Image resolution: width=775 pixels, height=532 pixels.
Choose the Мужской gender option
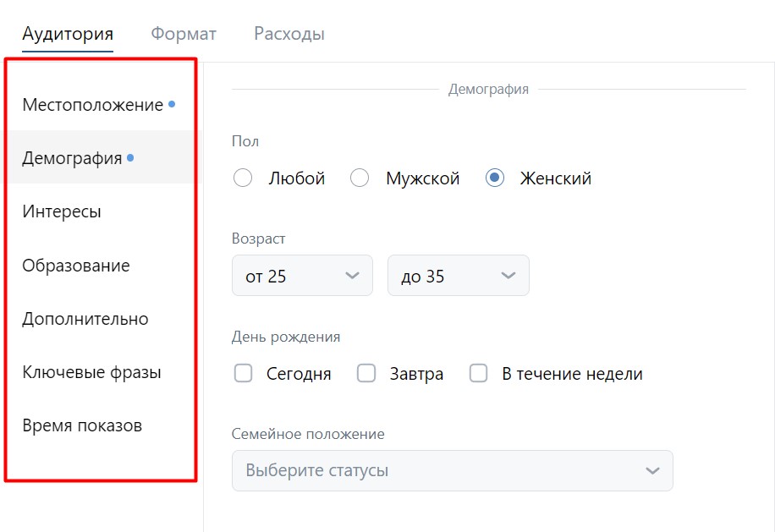click(x=360, y=178)
